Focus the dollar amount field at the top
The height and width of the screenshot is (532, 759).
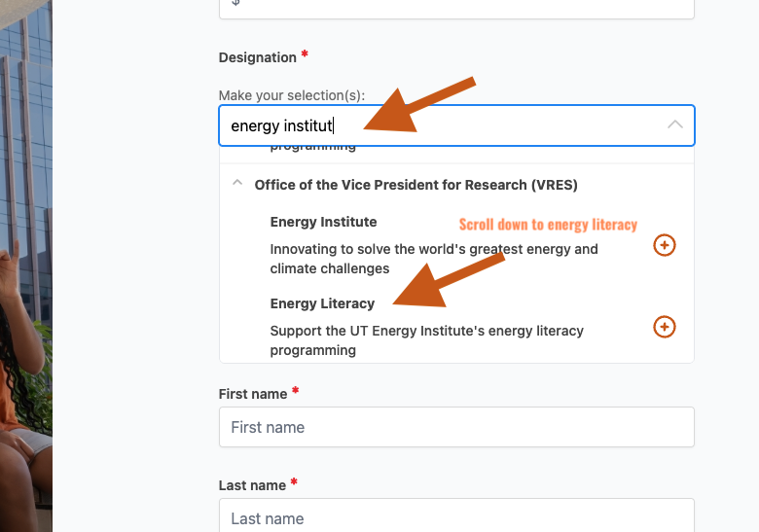click(x=456, y=6)
